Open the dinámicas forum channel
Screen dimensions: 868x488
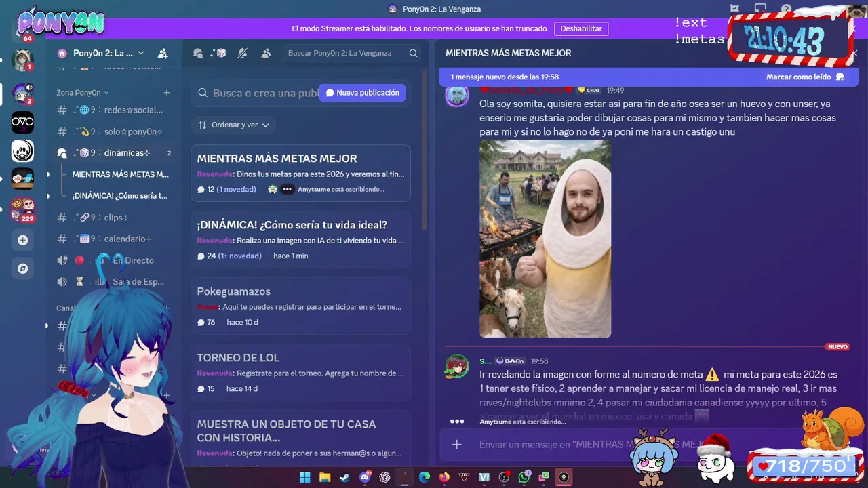tap(113, 153)
